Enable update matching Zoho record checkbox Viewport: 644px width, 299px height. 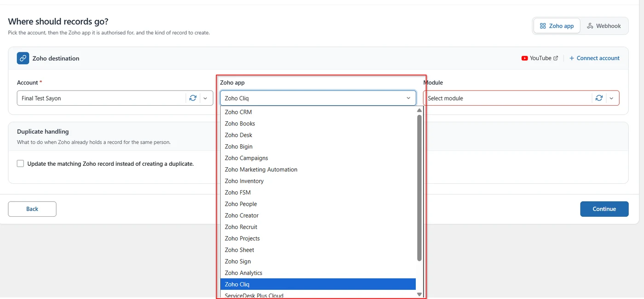20,164
